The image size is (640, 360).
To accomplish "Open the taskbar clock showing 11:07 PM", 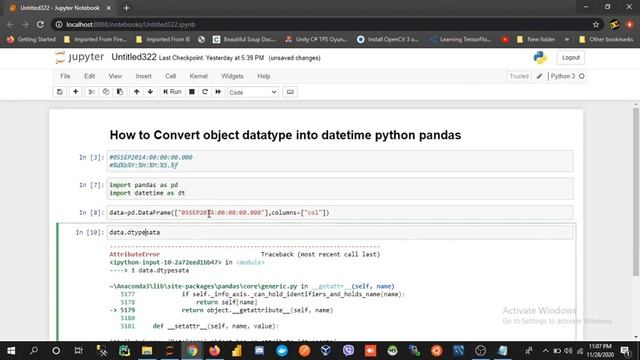I will [600, 351].
